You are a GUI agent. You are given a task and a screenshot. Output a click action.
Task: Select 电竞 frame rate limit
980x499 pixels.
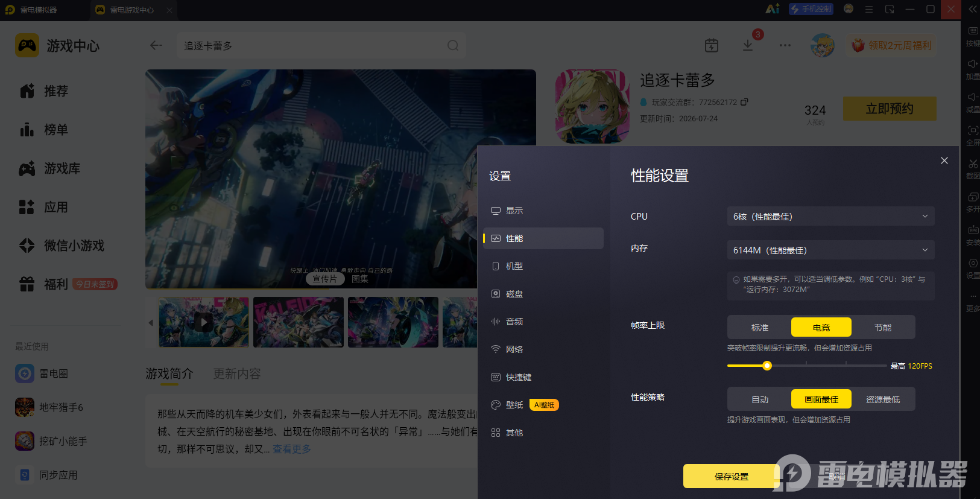tap(821, 328)
